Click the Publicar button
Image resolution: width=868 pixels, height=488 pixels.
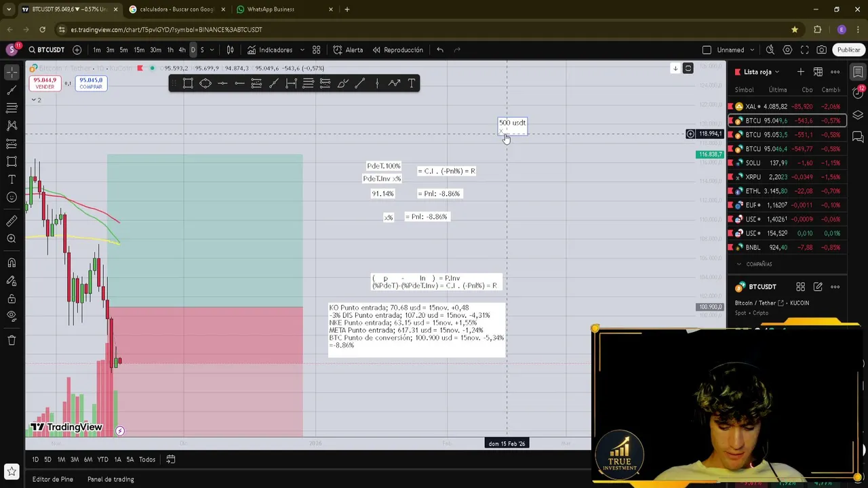pyautogui.click(x=848, y=49)
